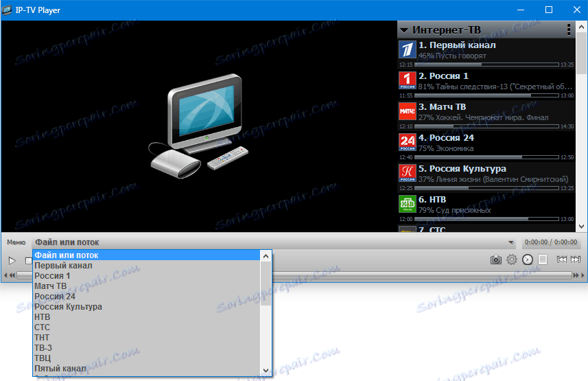Image resolution: width=588 pixels, height=381 pixels.
Task: Open the scheduler clock icon
Action: [x=527, y=259]
